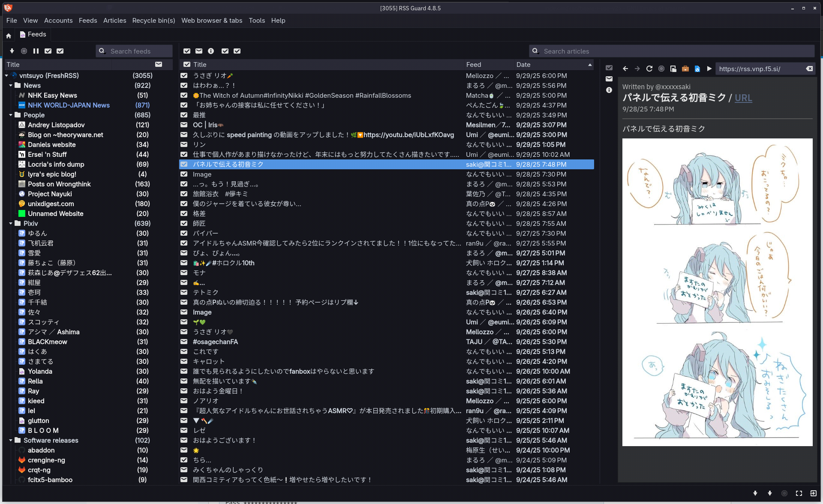The width and height of the screenshot is (823, 504).
Task: Click the pause icon in feeds toolbar
Action: [36, 51]
